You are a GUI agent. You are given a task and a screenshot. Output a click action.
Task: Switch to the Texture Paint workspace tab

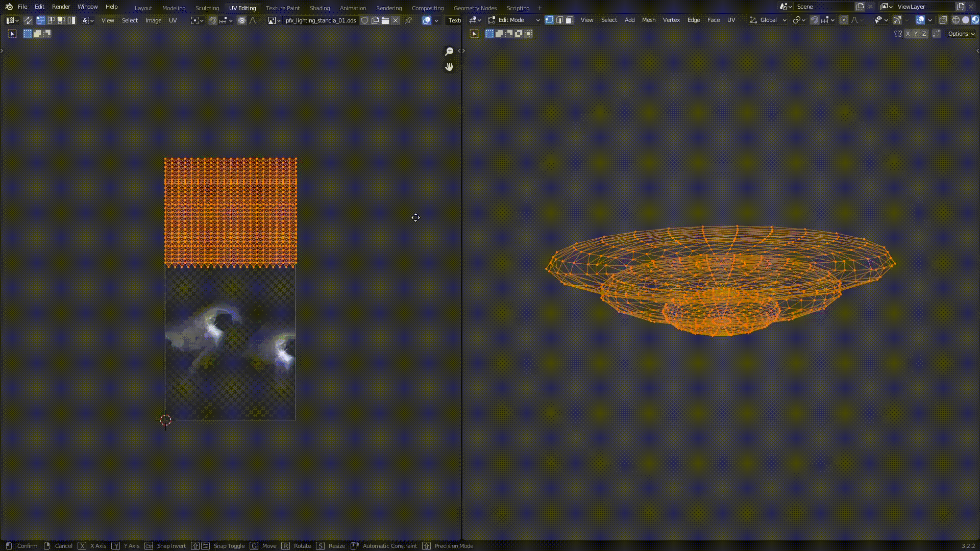(x=282, y=8)
